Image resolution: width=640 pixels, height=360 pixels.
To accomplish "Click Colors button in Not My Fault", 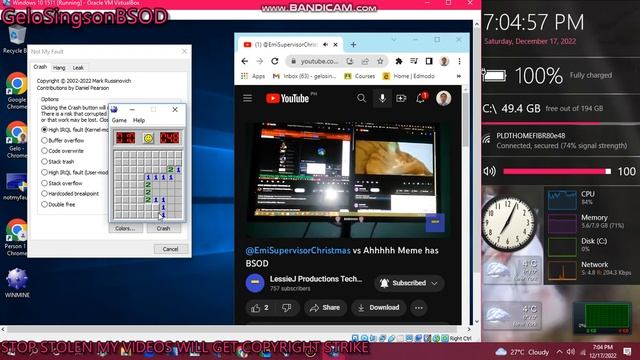I will click(125, 229).
